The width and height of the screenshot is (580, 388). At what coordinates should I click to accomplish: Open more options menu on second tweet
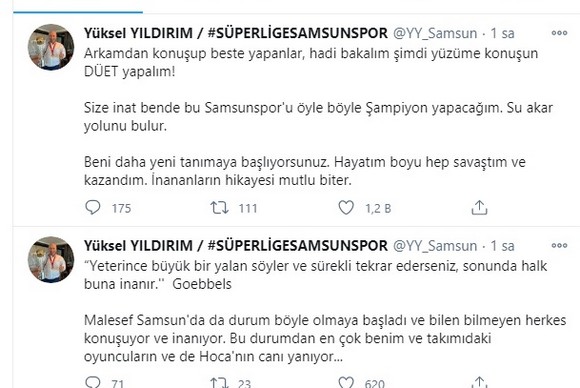559,245
